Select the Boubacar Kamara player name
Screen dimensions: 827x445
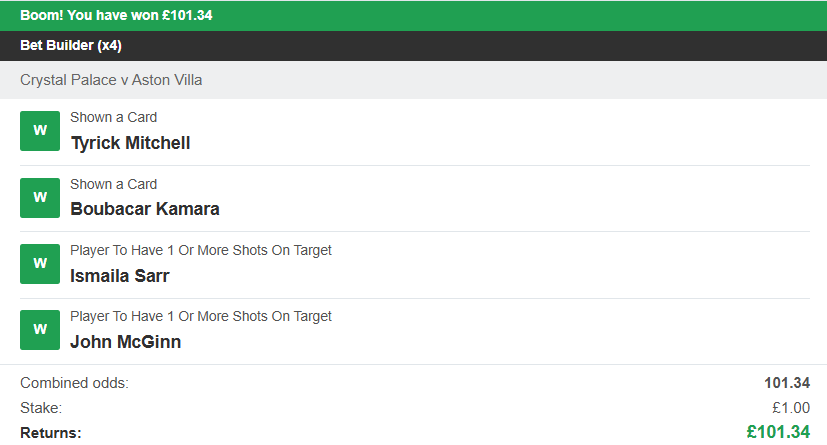tap(145, 209)
